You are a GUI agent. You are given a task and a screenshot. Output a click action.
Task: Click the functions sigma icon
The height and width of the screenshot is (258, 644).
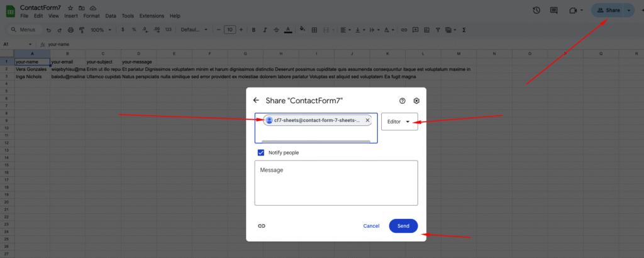(x=464, y=30)
